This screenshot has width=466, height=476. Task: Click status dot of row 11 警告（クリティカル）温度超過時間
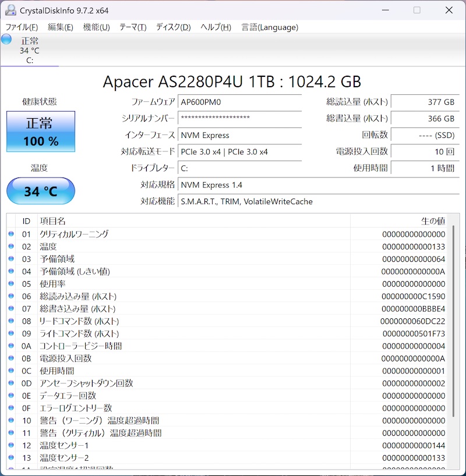point(11,433)
